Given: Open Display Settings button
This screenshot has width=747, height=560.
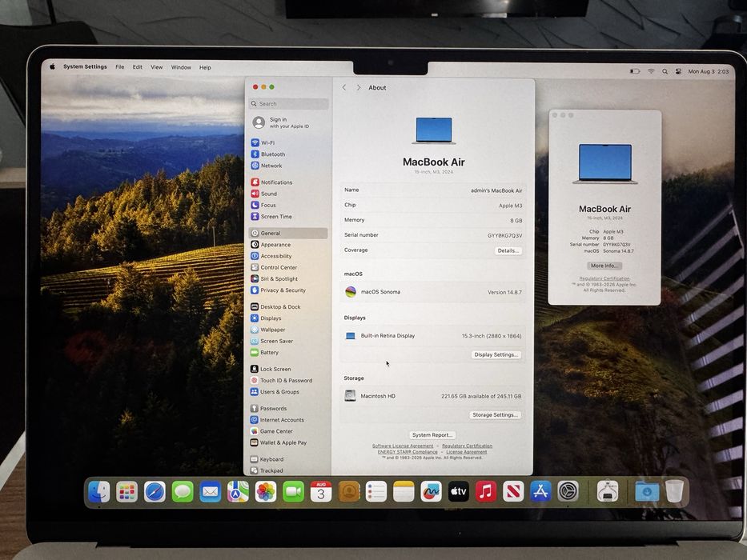Looking at the screenshot, I should tap(496, 354).
